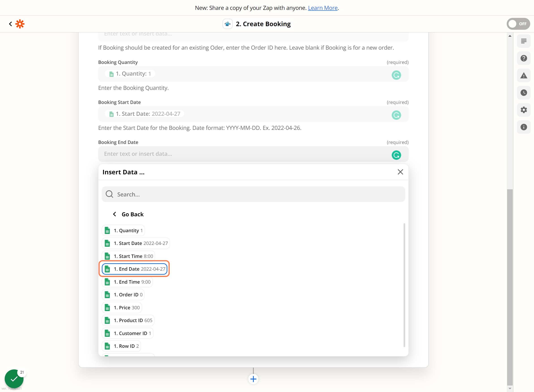This screenshot has height=392, width=534.
Task: Click the Booking Start Date field pill
Action: tap(145, 114)
